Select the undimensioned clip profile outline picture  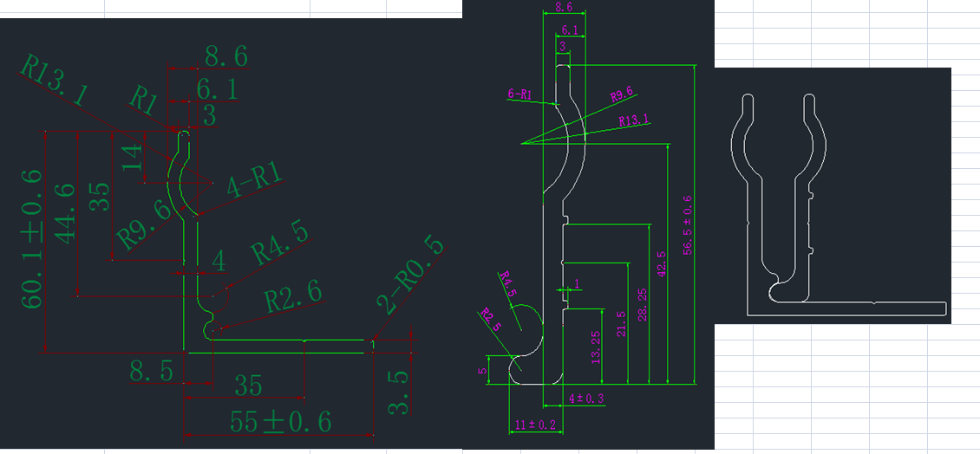(x=833, y=196)
